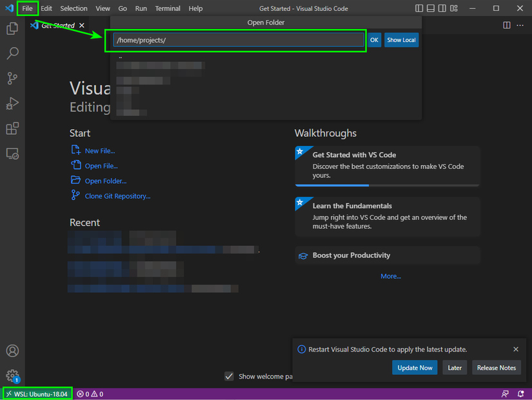
Task: Open the Remote Explorer icon
Action: (12, 154)
